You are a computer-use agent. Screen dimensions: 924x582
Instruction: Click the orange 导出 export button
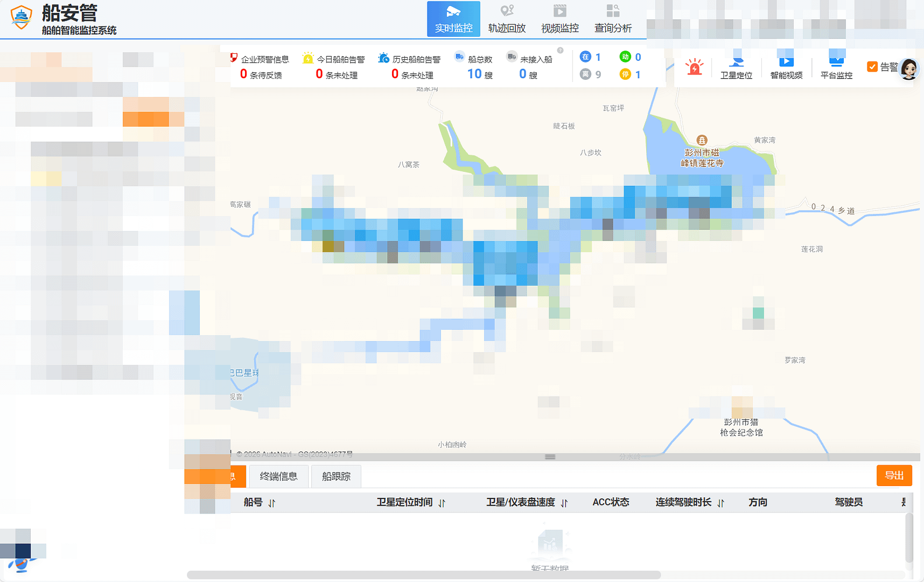pyautogui.click(x=894, y=475)
